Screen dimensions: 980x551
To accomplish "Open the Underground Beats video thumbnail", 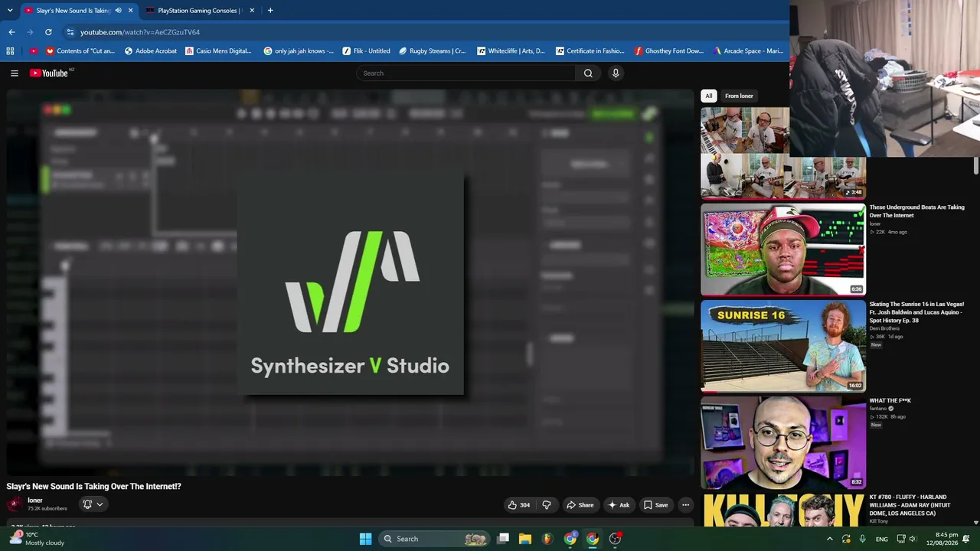I will 783,249.
